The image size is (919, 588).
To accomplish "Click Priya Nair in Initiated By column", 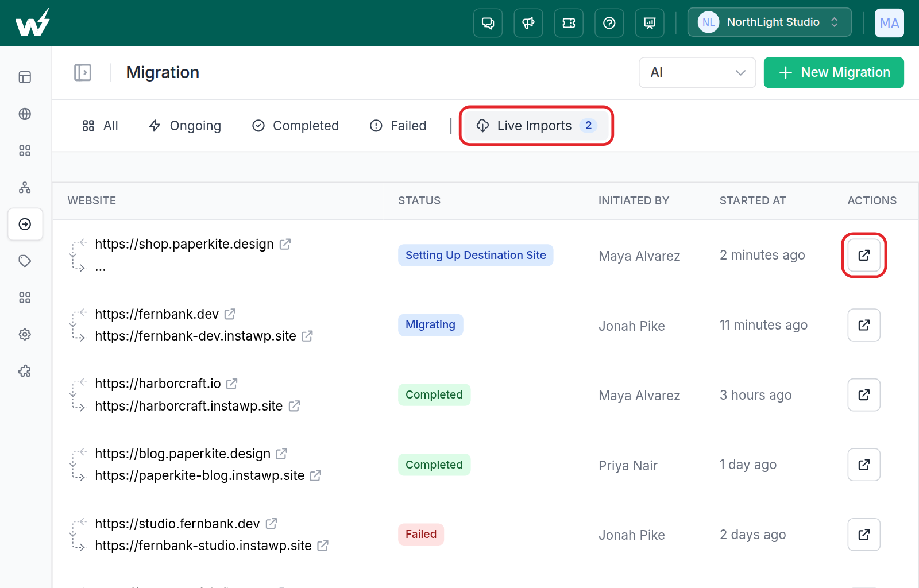I will coord(628,466).
